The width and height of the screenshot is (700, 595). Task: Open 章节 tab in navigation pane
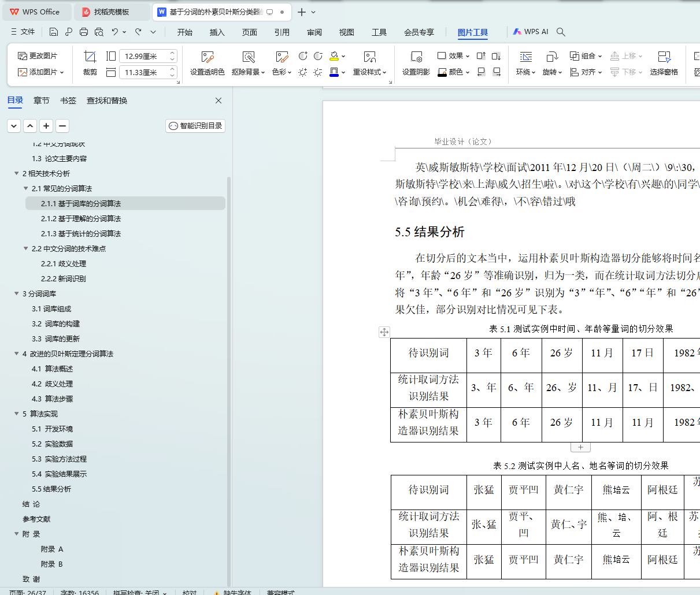click(42, 101)
